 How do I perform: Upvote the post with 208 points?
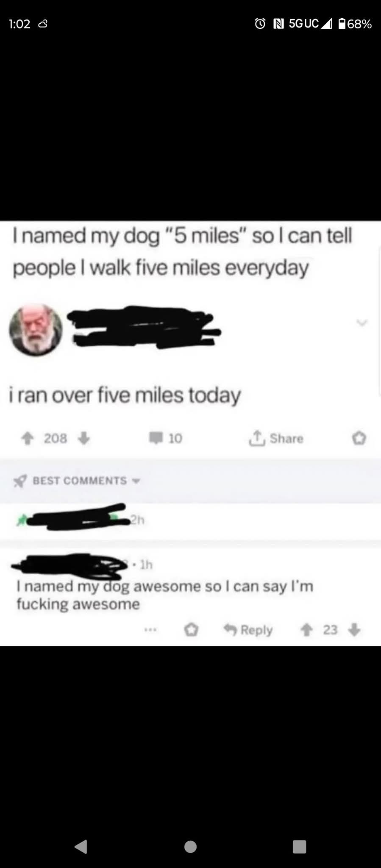click(x=28, y=438)
